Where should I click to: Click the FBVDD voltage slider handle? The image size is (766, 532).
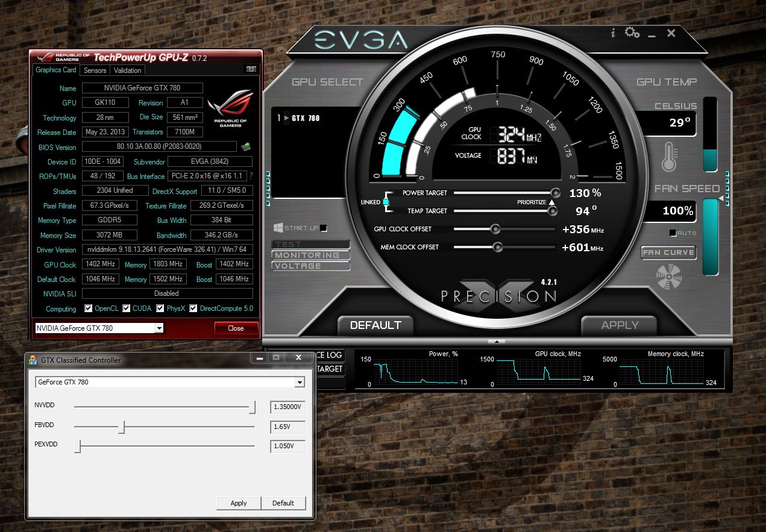tap(122, 427)
